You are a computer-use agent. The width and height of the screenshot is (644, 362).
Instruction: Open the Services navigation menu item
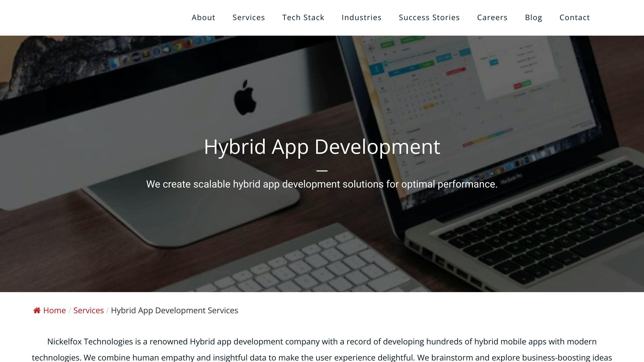tap(249, 17)
